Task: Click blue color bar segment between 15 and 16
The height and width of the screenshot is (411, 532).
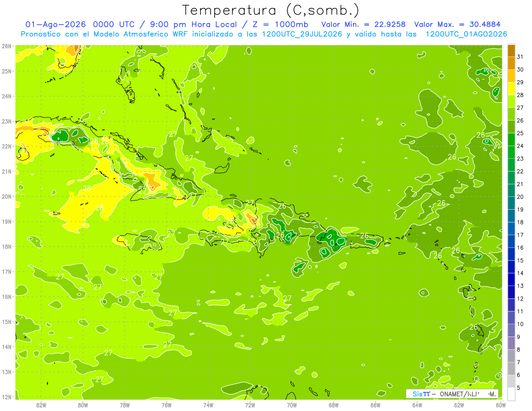Action: 511,254
